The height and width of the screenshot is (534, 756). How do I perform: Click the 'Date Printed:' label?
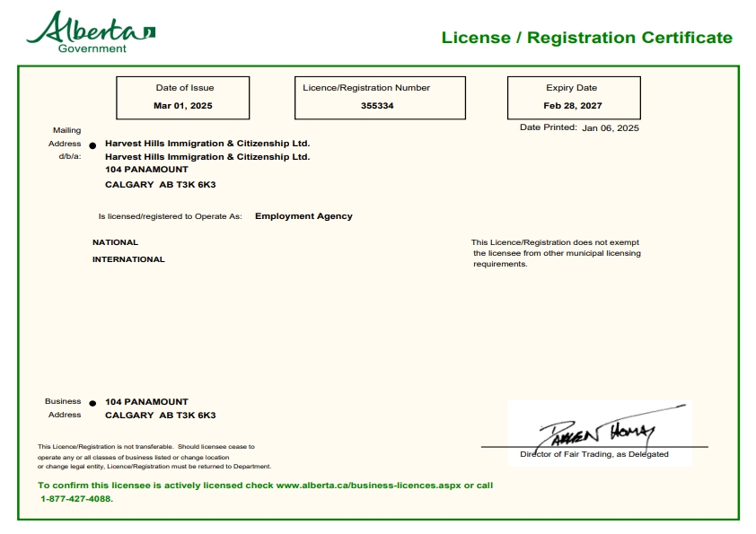tap(549, 127)
